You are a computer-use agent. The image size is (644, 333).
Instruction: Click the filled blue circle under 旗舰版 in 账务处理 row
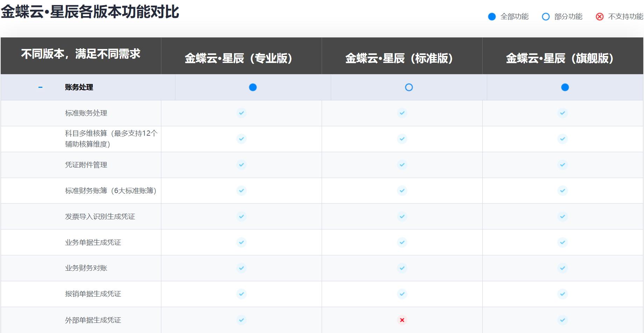coord(565,87)
